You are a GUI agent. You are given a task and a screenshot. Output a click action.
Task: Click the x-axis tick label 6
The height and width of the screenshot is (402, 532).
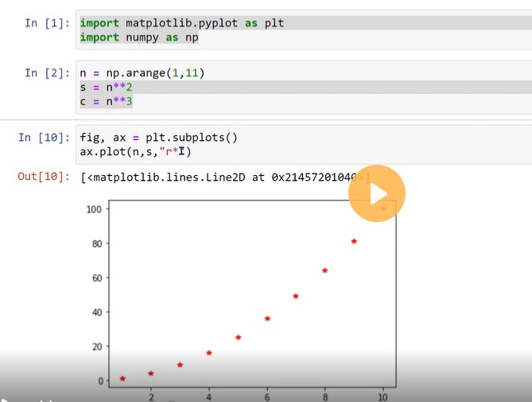(267, 396)
